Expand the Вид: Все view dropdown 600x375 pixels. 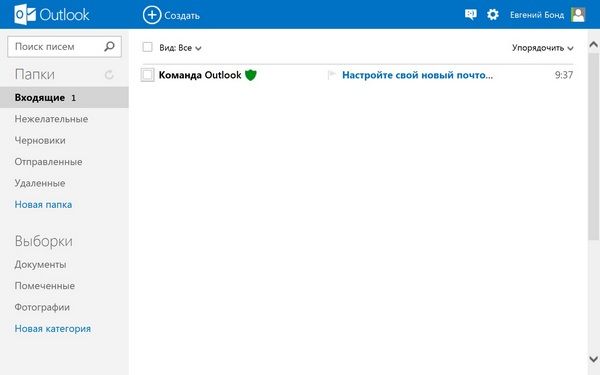point(180,48)
